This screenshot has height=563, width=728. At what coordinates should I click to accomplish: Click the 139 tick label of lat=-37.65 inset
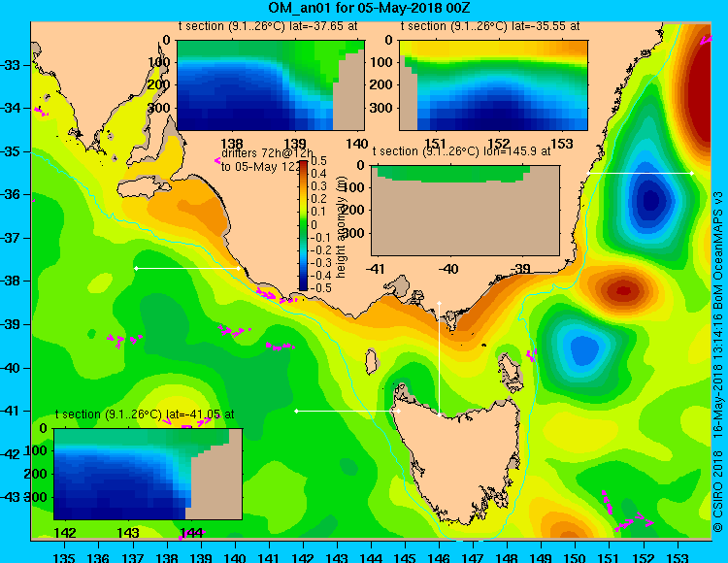click(294, 144)
